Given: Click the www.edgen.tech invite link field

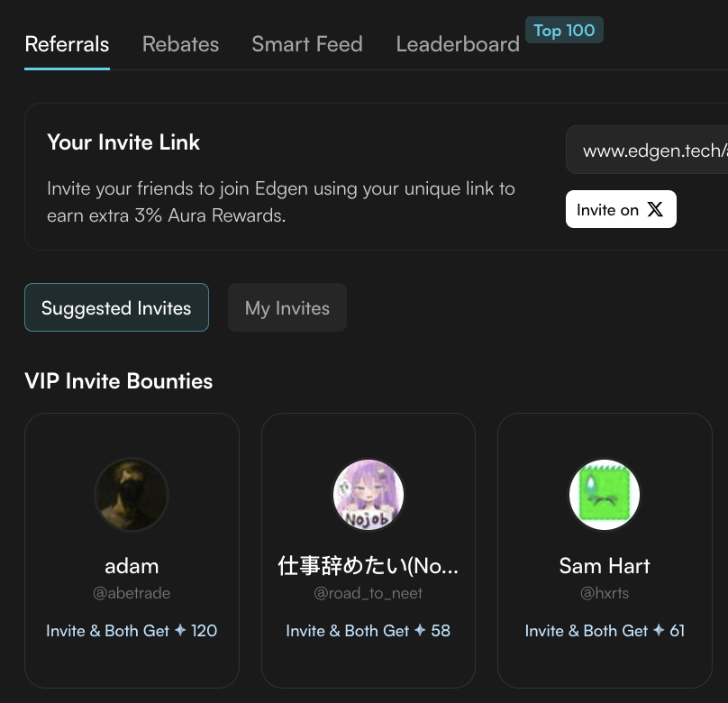Looking at the screenshot, I should coord(649,151).
